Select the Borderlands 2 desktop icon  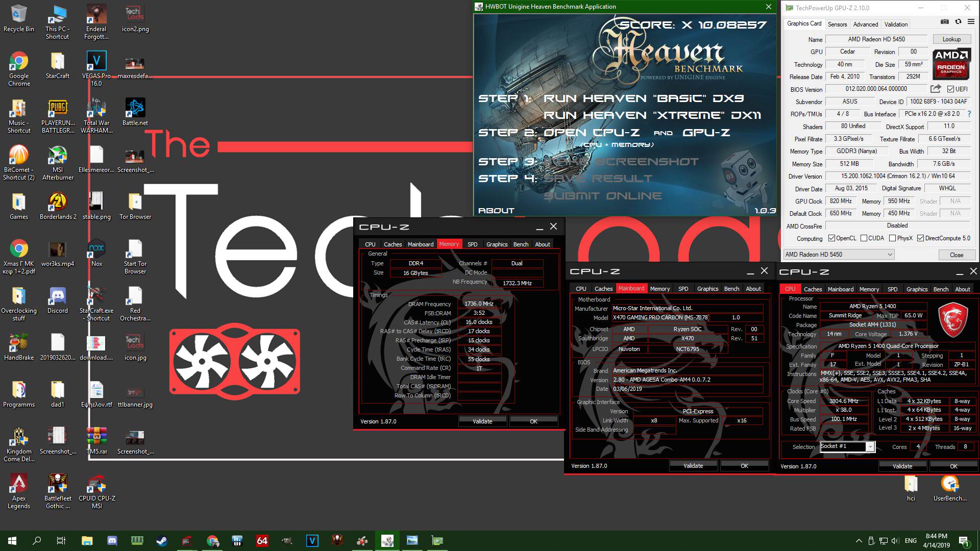(x=58, y=206)
